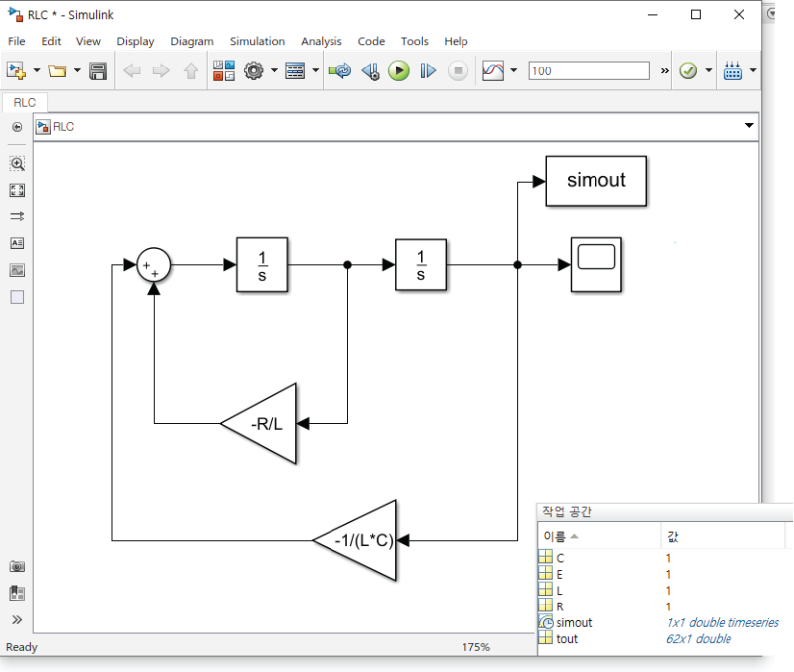Step forward through the simulation

pyautogui.click(x=428, y=70)
